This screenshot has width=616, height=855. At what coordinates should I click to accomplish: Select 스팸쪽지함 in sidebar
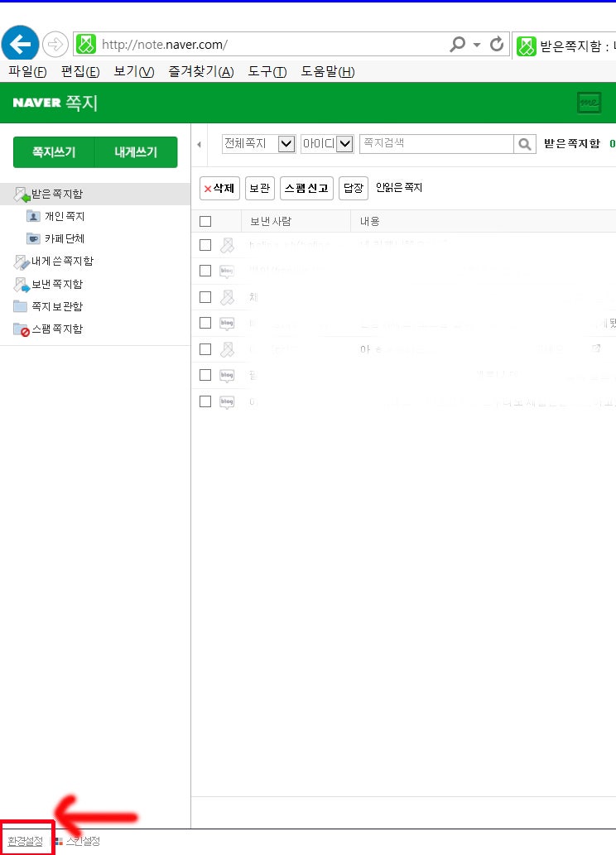(x=57, y=329)
